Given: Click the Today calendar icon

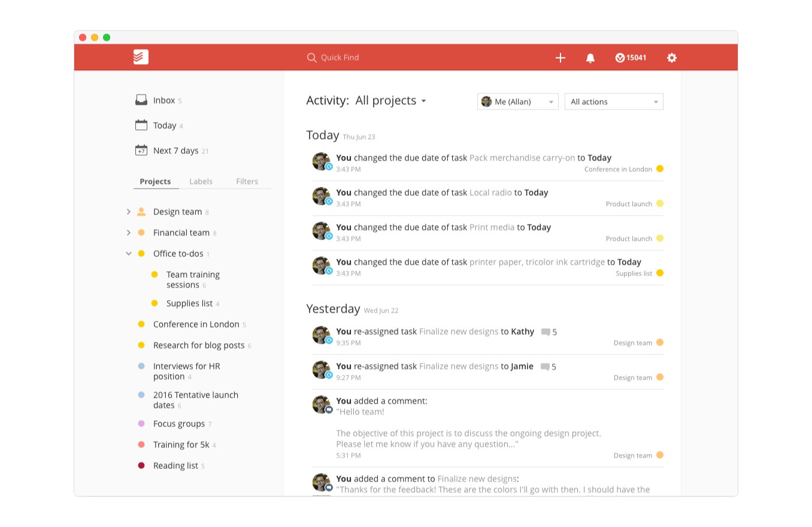Looking at the screenshot, I should pos(141,125).
